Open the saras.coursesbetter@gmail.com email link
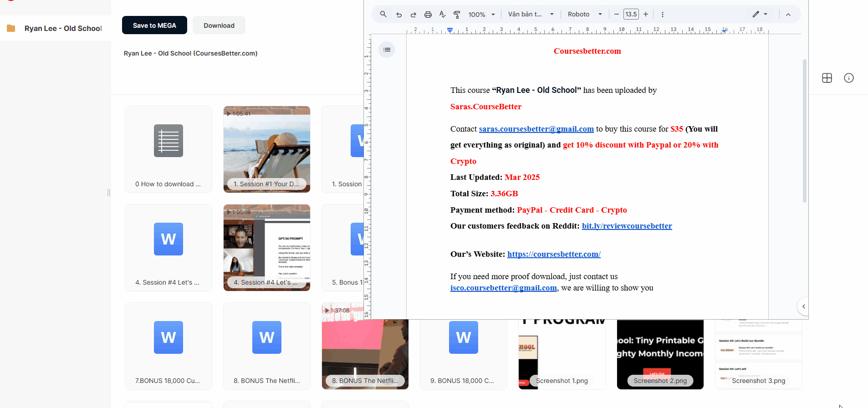 [x=536, y=129]
